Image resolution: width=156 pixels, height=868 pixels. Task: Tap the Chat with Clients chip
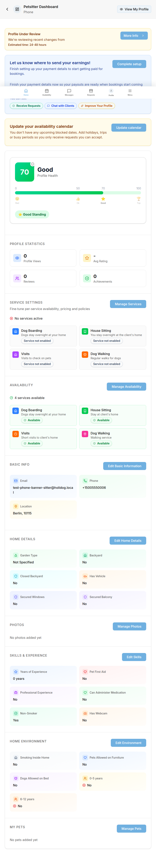point(61,106)
